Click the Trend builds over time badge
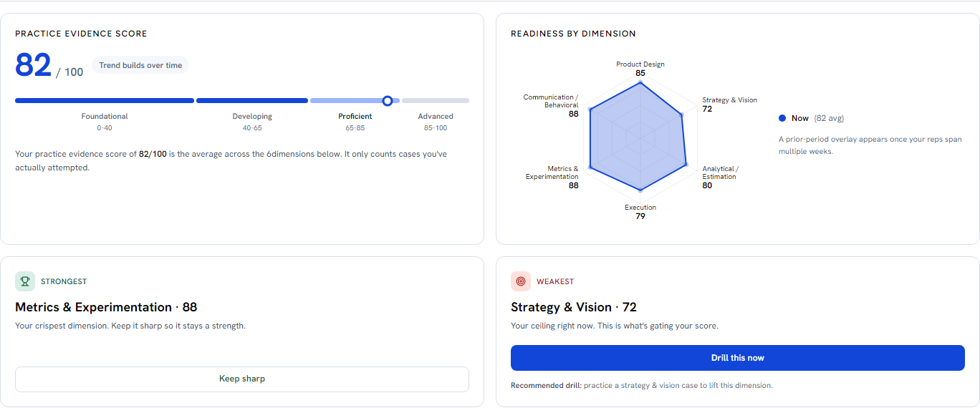 point(140,65)
